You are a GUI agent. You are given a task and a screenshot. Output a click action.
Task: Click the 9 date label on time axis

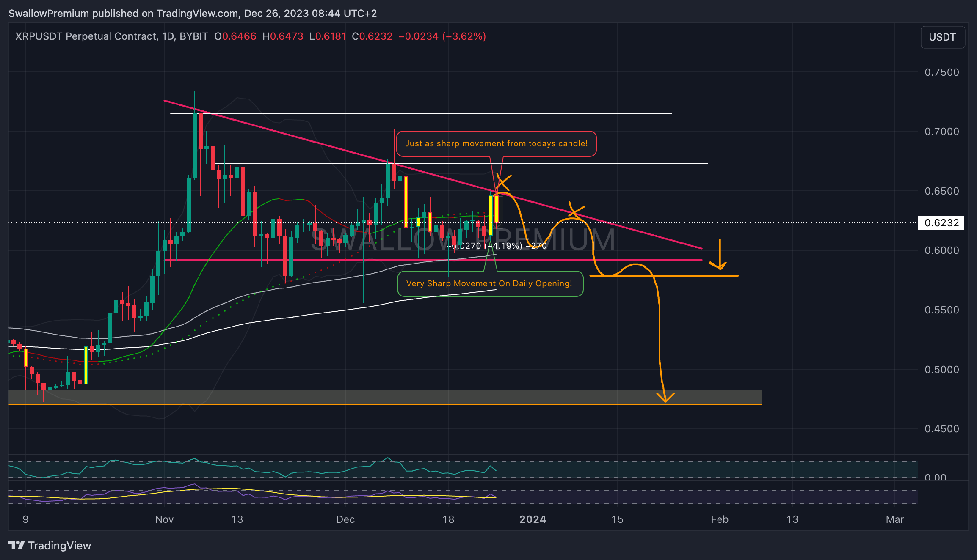(25, 519)
